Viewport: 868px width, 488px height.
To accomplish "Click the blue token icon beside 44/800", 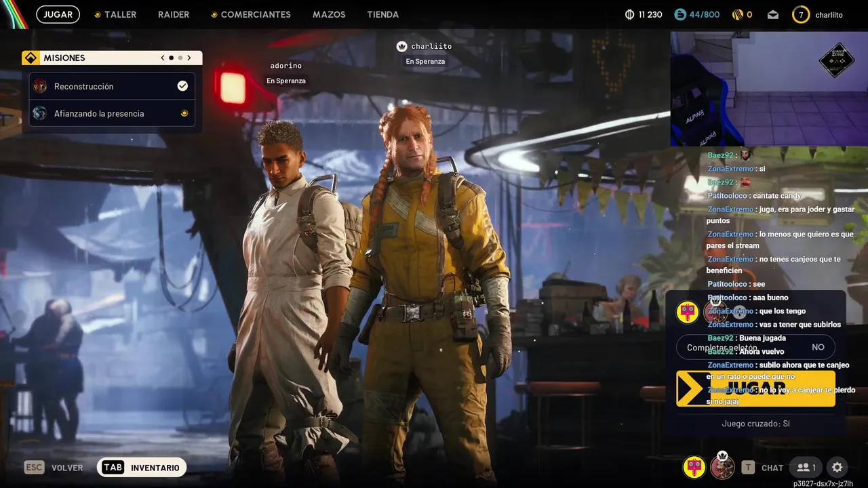I will (x=680, y=14).
